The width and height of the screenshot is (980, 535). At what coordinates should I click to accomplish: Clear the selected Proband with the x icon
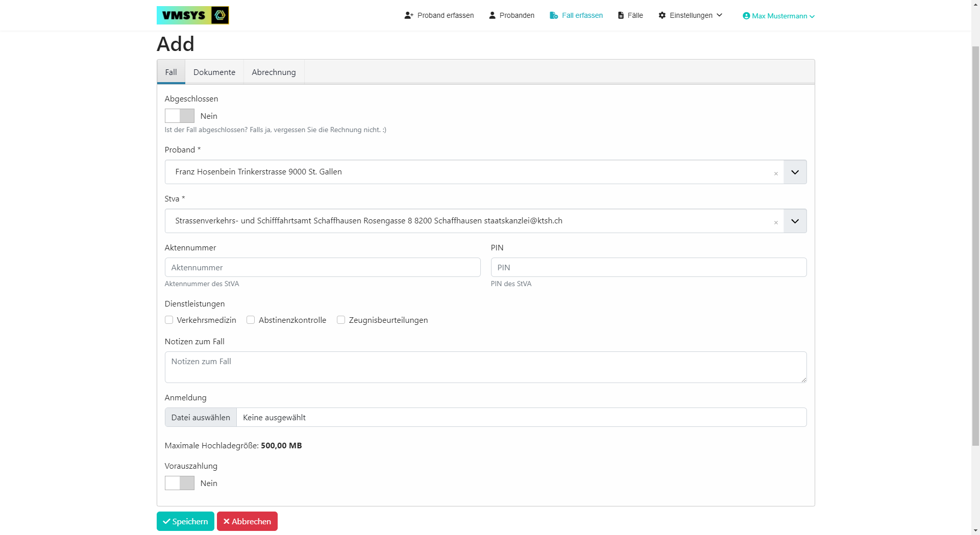coord(776,173)
